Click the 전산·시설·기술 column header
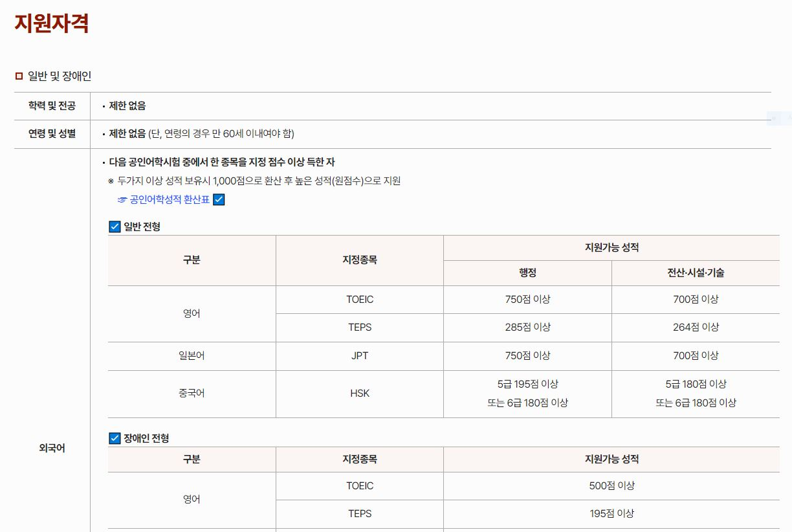Image resolution: width=792 pixels, height=532 pixels. [x=696, y=272]
